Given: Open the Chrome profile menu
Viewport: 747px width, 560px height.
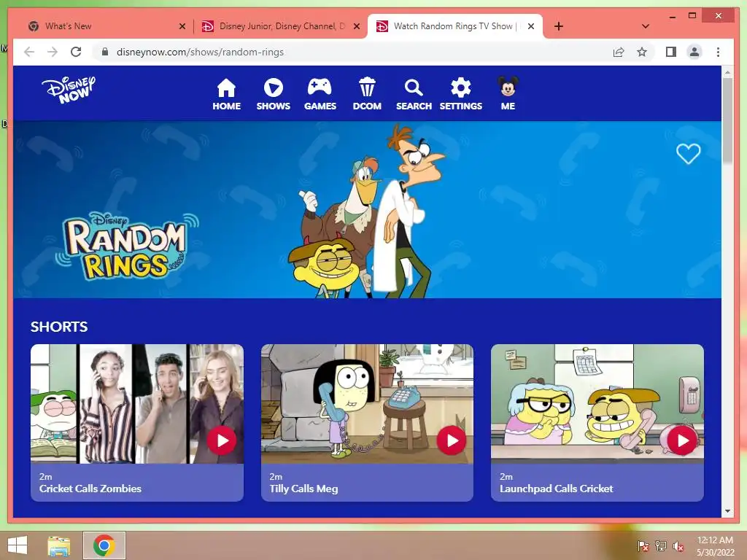Looking at the screenshot, I should (x=694, y=52).
